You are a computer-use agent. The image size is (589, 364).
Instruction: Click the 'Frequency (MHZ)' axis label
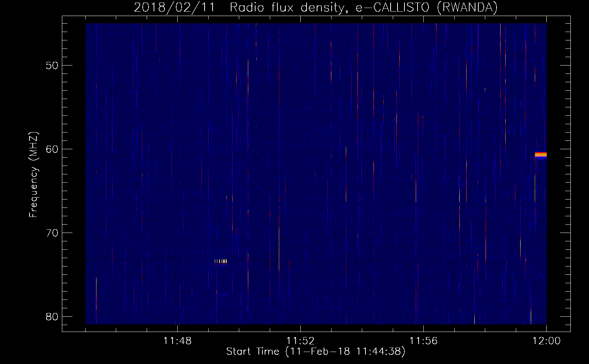33,175
